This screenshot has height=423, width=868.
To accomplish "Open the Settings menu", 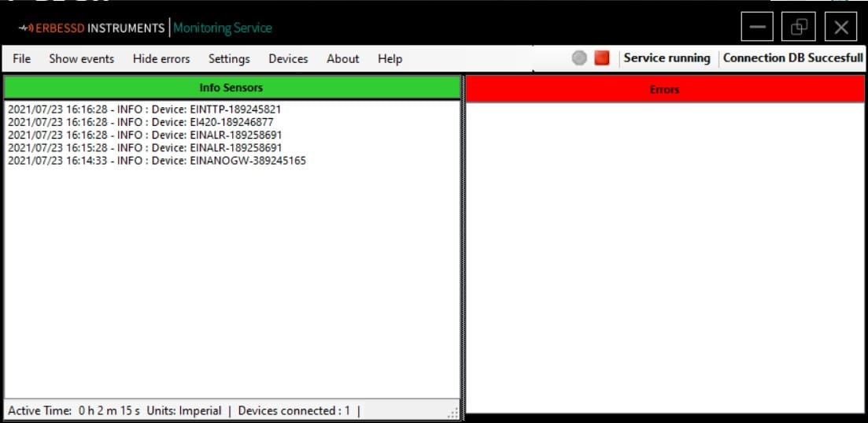I will click(229, 59).
